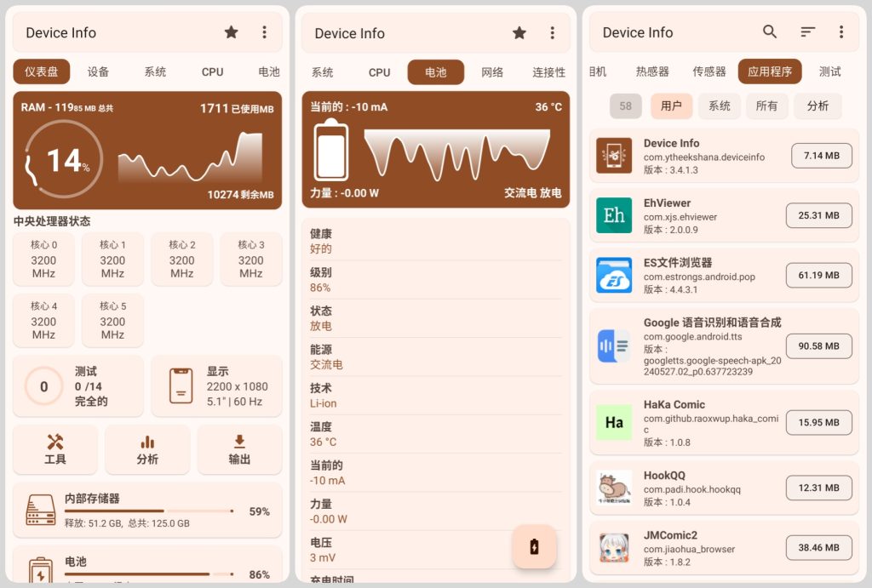Expand the EhViewer app entry
Screen dimensions: 872x588
724,215
